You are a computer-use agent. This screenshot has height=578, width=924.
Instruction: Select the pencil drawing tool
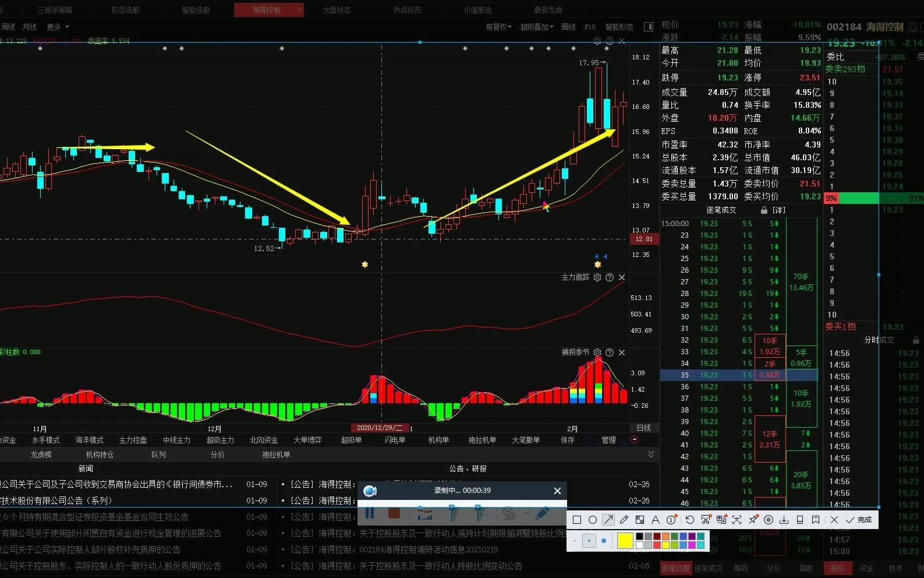(x=624, y=520)
